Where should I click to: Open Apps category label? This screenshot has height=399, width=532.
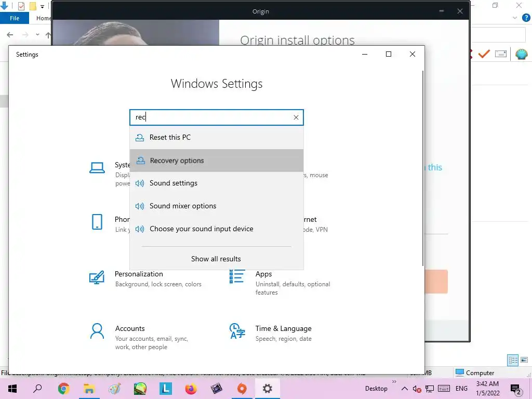click(x=263, y=274)
